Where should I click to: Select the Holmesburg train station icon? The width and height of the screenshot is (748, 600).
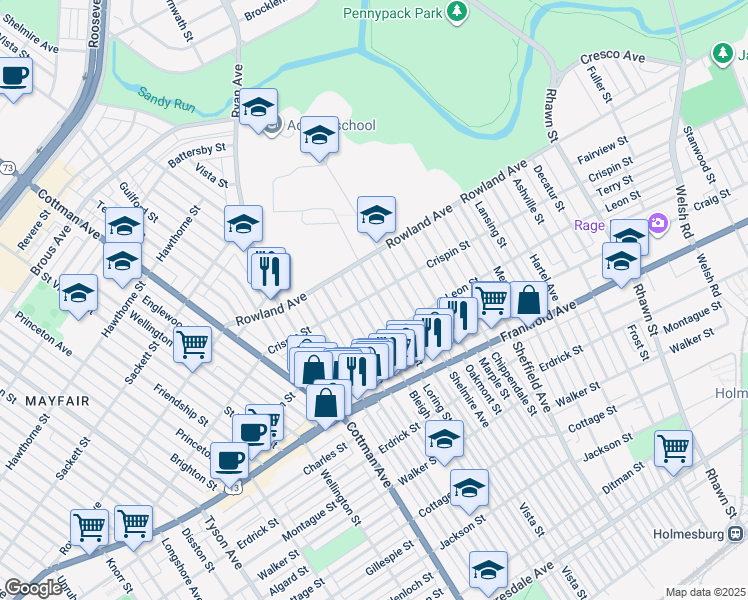735,534
